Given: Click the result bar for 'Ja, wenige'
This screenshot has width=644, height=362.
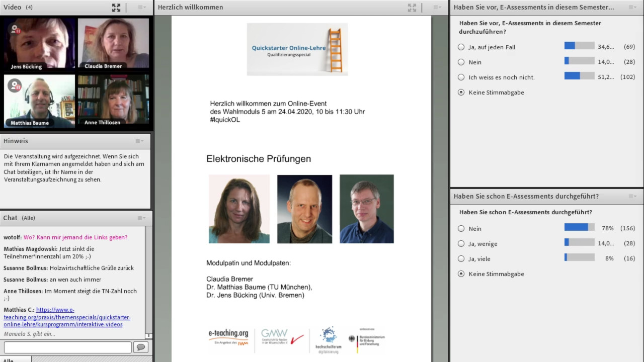Looking at the screenshot, I should tap(579, 242).
